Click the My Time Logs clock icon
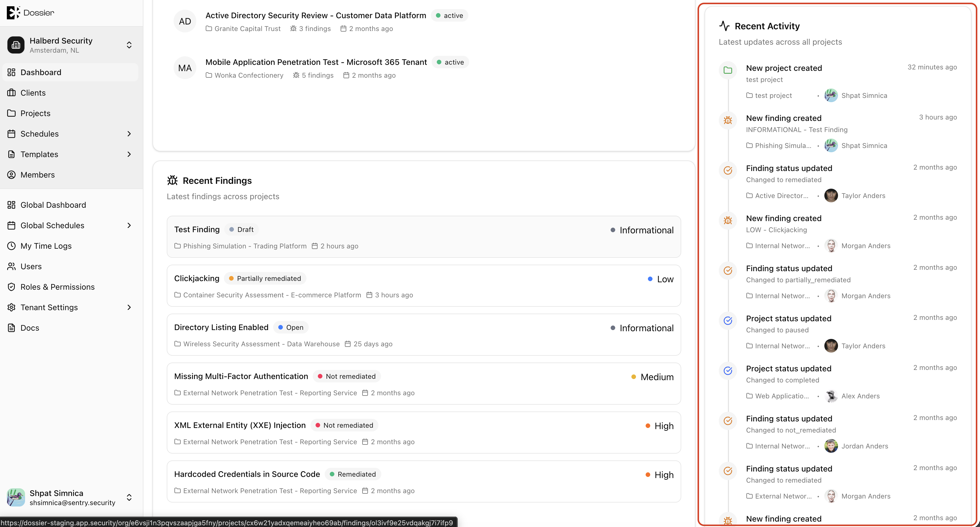980x527 pixels. click(11, 246)
